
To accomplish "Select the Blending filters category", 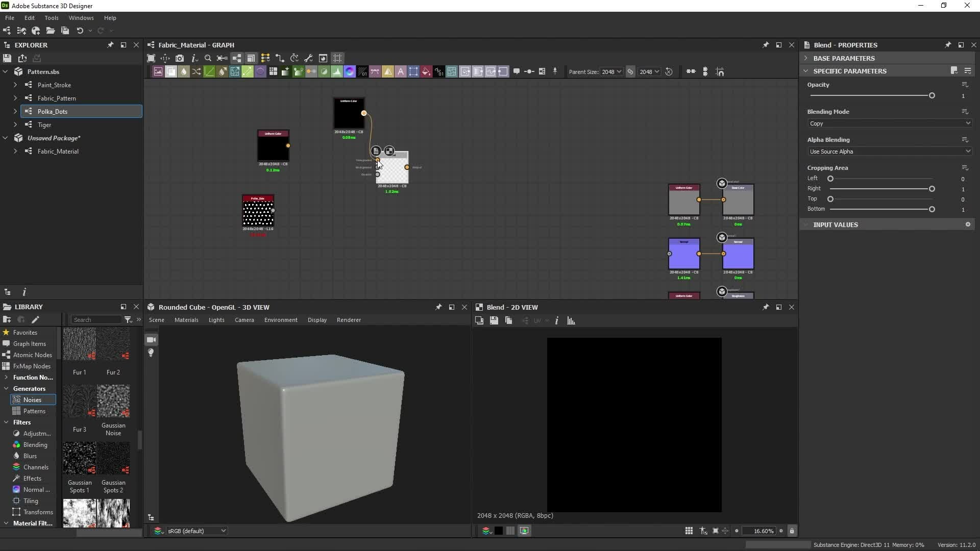I will point(35,445).
